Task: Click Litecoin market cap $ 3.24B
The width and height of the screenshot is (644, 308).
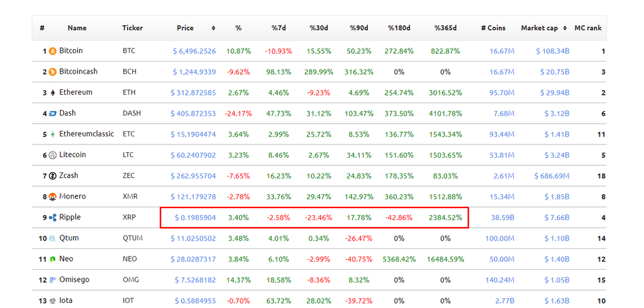Action: tap(557, 155)
